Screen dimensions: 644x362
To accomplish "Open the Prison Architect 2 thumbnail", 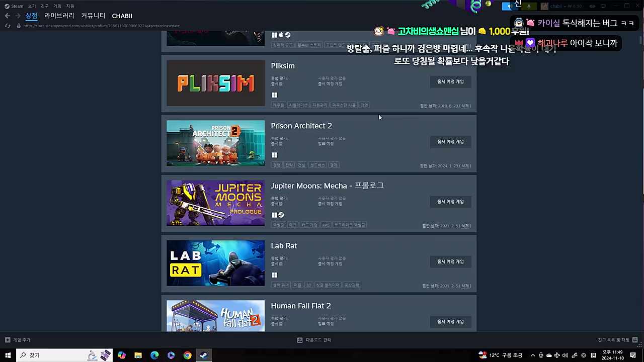I will pyautogui.click(x=215, y=143).
